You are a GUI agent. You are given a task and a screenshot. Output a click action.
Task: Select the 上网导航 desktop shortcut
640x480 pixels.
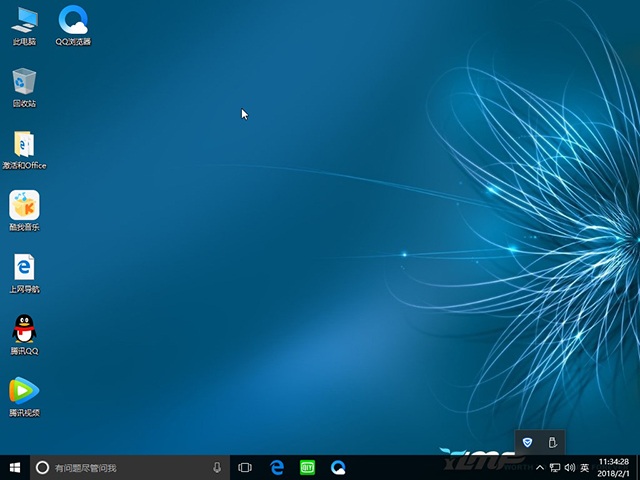point(24,273)
